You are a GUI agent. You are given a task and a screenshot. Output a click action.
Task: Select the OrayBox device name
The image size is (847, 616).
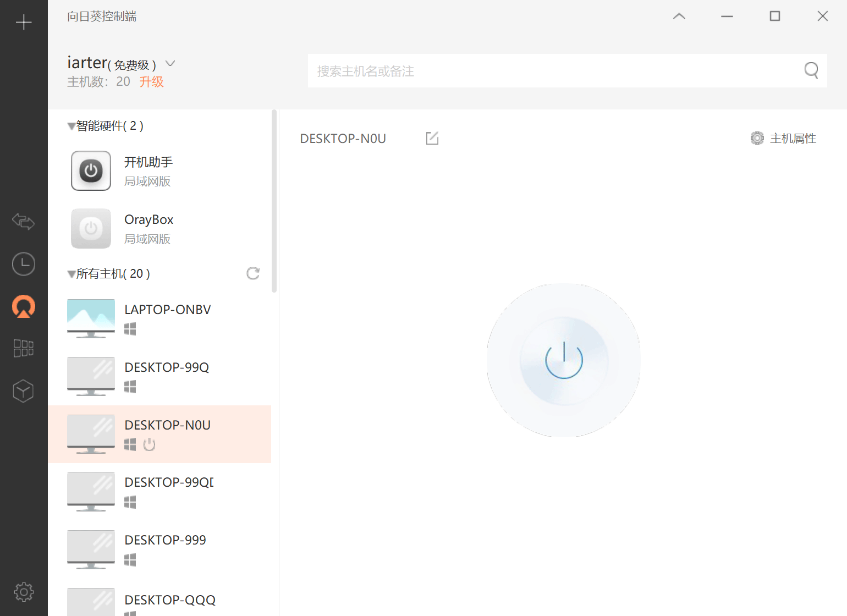pyautogui.click(x=149, y=220)
